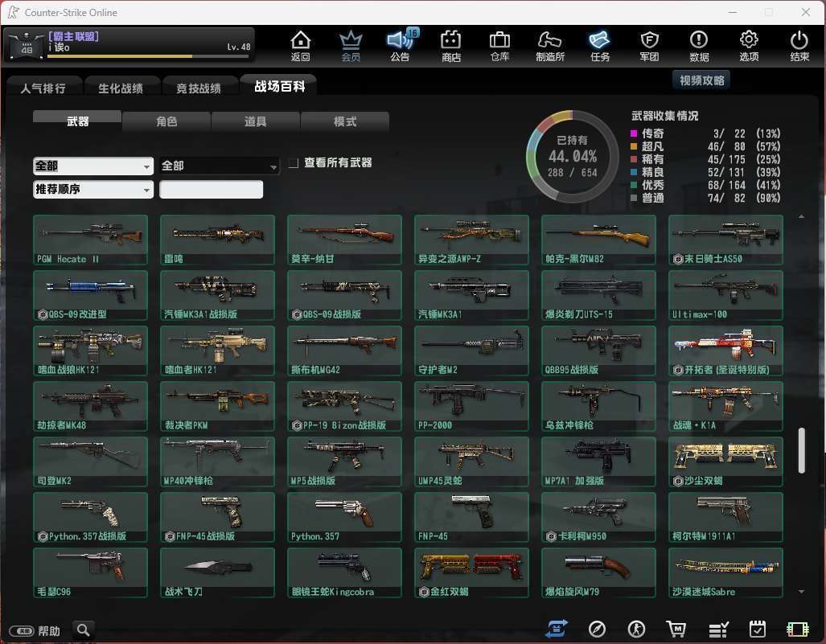Click the 结束 power icon
This screenshot has width=826, height=644.
point(799,46)
